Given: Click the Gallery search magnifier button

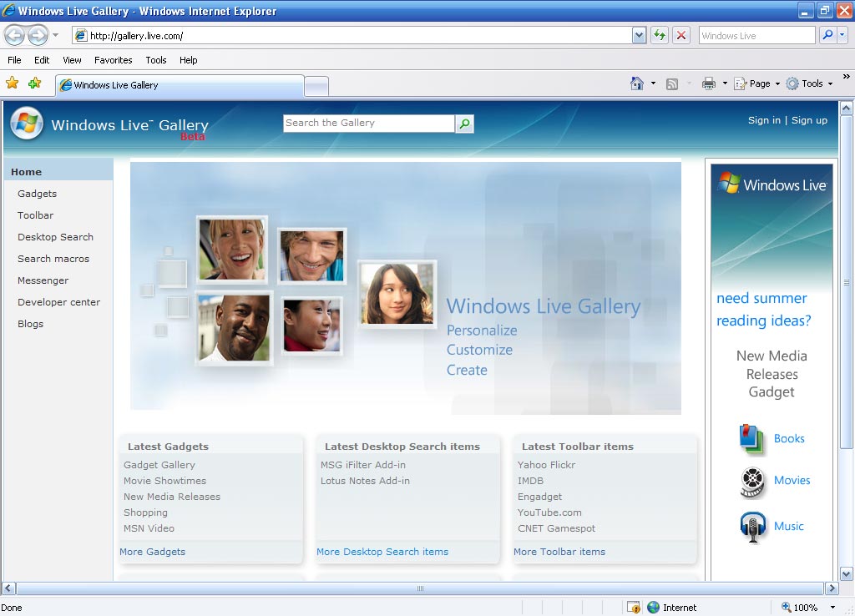Looking at the screenshot, I should 464,123.
